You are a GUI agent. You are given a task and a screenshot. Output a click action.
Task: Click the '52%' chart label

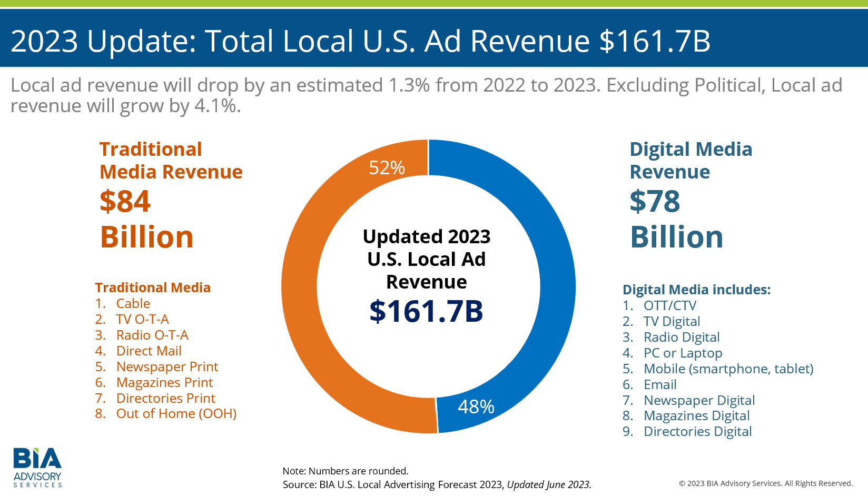(x=387, y=167)
